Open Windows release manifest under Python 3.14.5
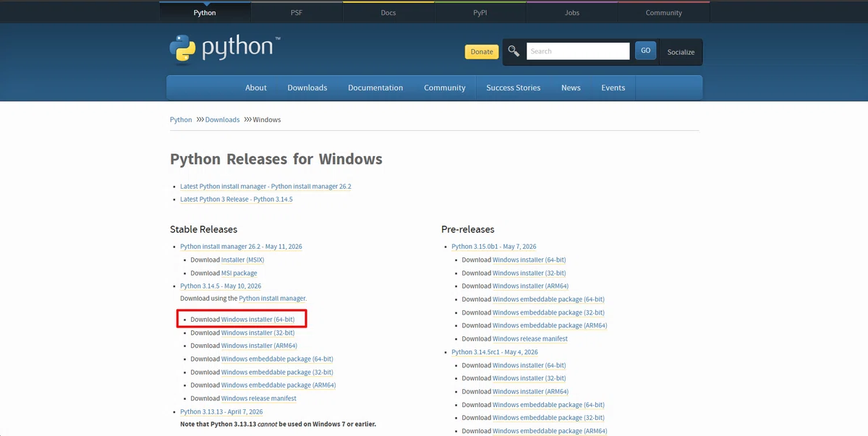This screenshot has width=868, height=436. click(259, 398)
